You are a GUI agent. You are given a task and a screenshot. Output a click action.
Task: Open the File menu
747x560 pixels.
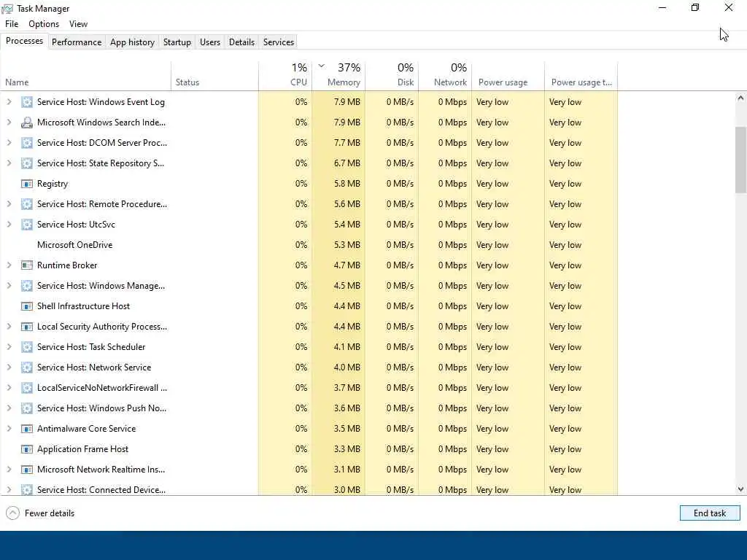(x=12, y=24)
